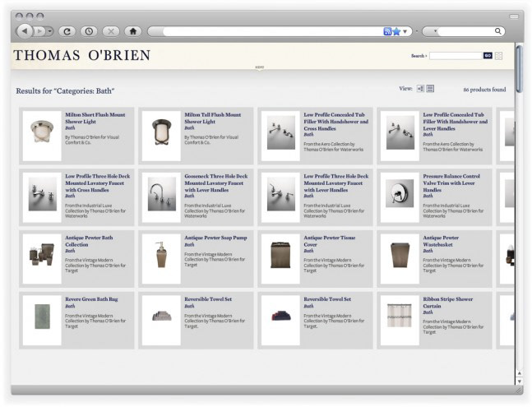The width and height of the screenshot is (532, 407).
Task: Click the vertical scrollbar thumb
Action: pos(519,69)
